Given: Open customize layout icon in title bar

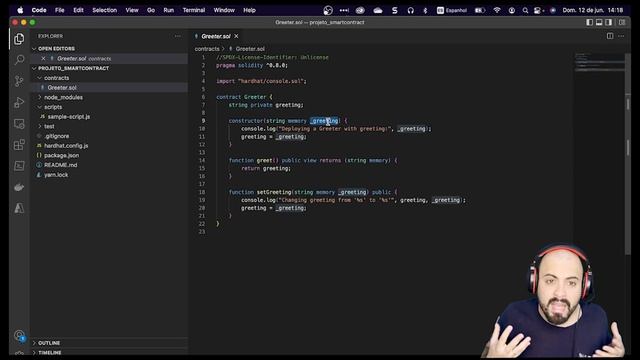Looking at the screenshot, I should 622,22.
